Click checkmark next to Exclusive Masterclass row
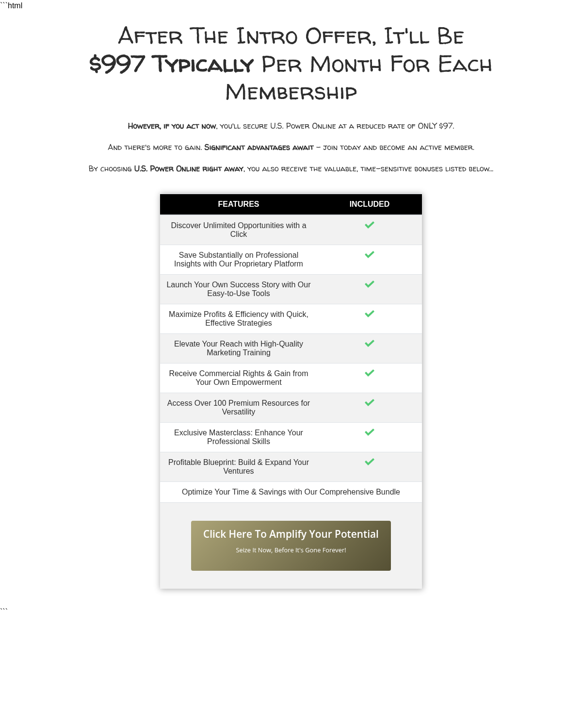Viewport: 582px width, 728px height. point(370,432)
